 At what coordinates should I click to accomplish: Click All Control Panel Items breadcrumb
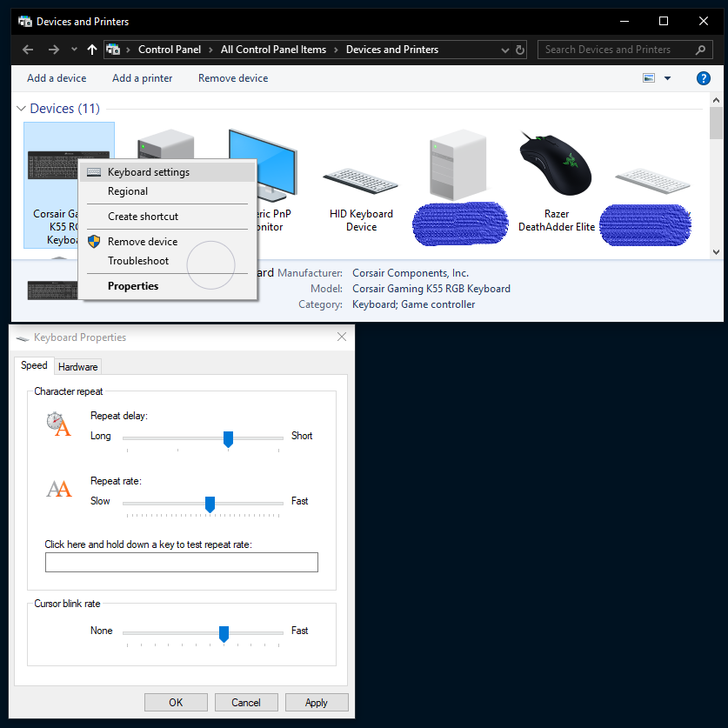tap(273, 50)
